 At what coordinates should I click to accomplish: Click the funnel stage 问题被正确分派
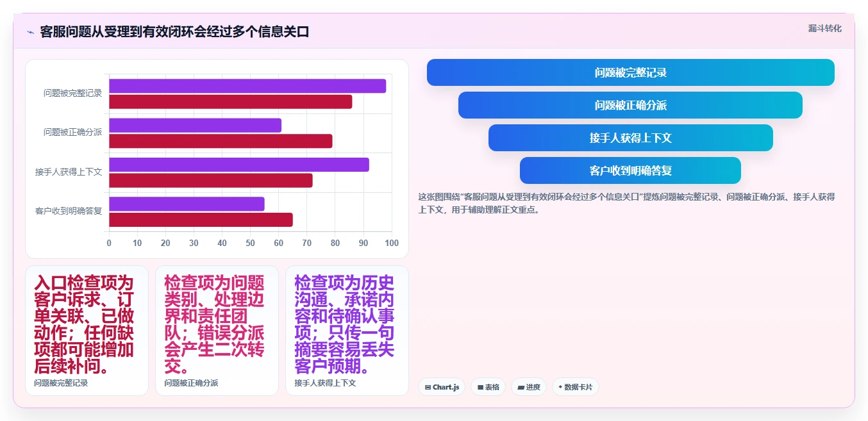point(630,105)
